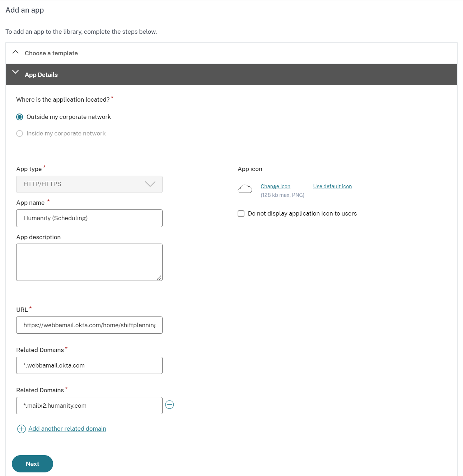463x476 pixels.
Task: Select Outside my corporate network
Action: (x=20, y=117)
